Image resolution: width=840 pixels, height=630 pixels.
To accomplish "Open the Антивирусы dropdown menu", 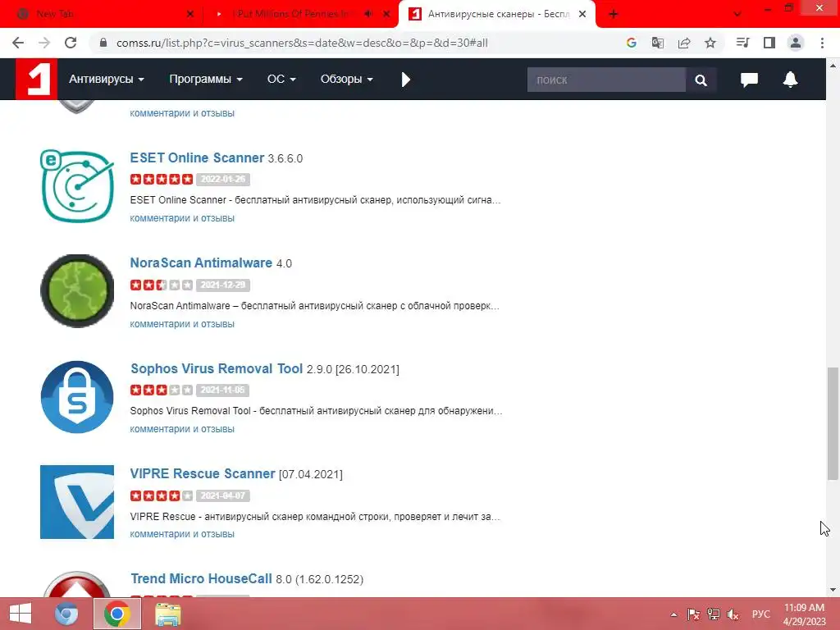I will 106,80.
